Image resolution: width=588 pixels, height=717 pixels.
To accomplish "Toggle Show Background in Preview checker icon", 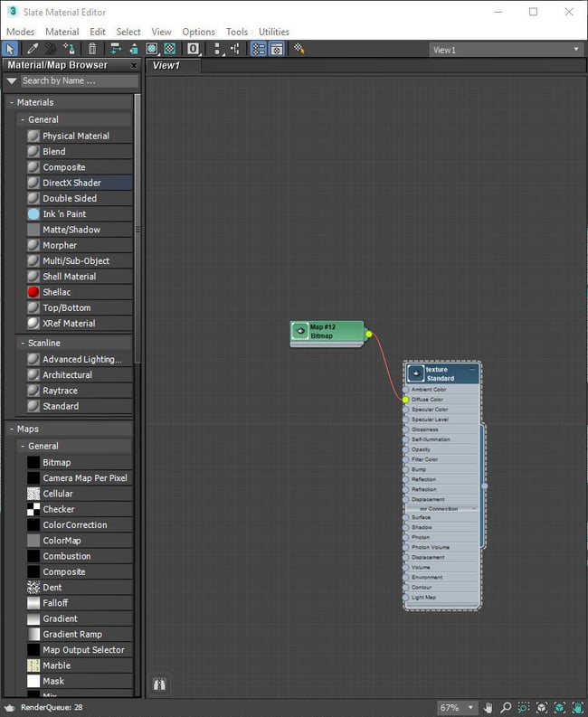I will click(x=170, y=49).
